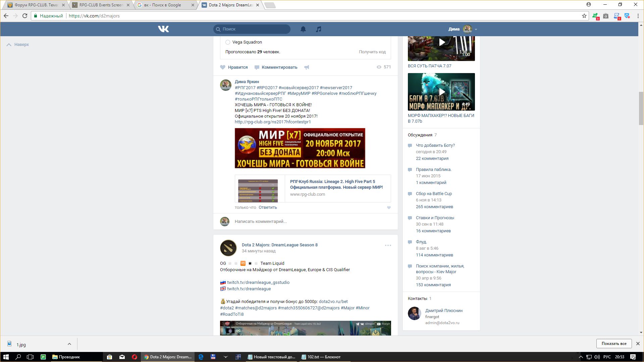The image size is (644, 362).
Task: Bookmark this page with the star icon
Action: tap(584, 16)
